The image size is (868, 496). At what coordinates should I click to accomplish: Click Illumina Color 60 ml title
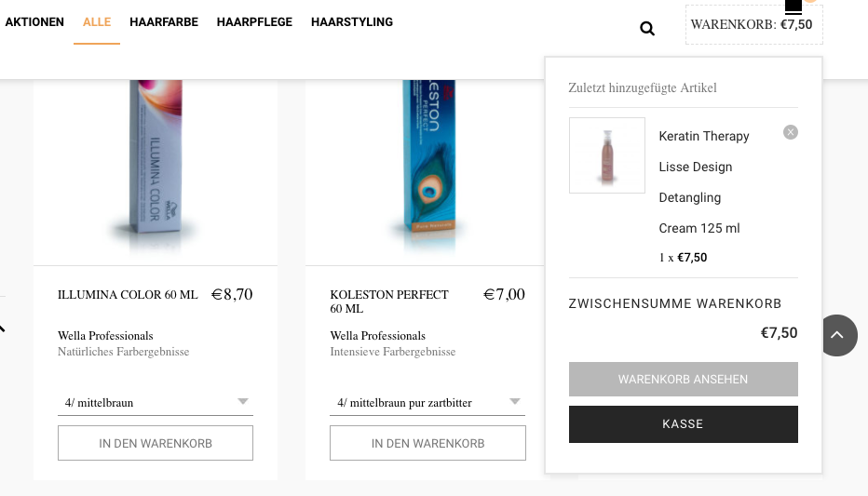(128, 295)
